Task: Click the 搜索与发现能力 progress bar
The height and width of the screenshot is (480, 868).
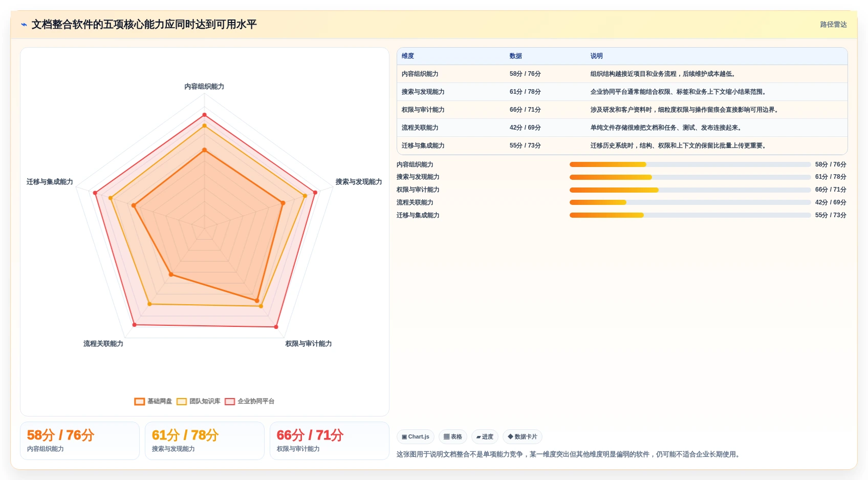Action: [x=690, y=177]
